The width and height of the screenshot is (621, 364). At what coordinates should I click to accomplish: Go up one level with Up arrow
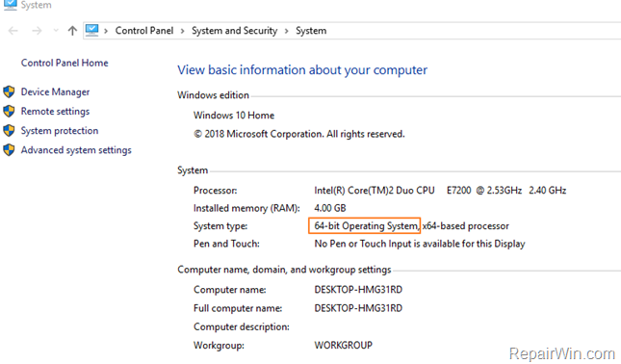click(72, 31)
